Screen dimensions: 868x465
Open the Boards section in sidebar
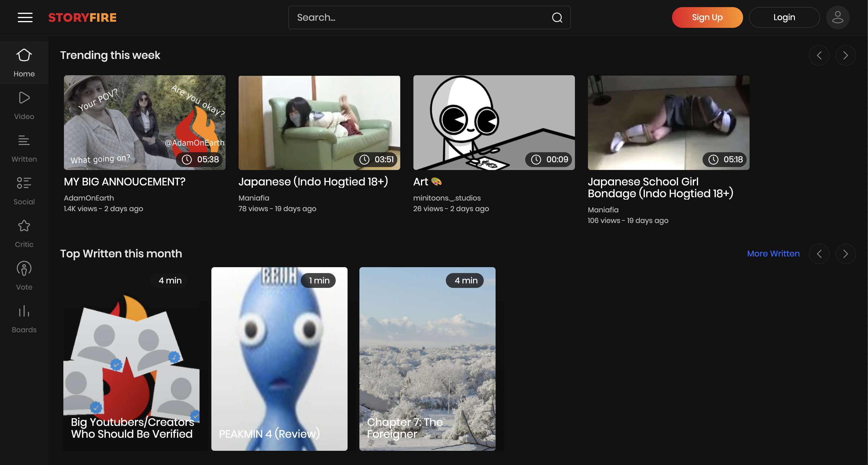coord(24,319)
